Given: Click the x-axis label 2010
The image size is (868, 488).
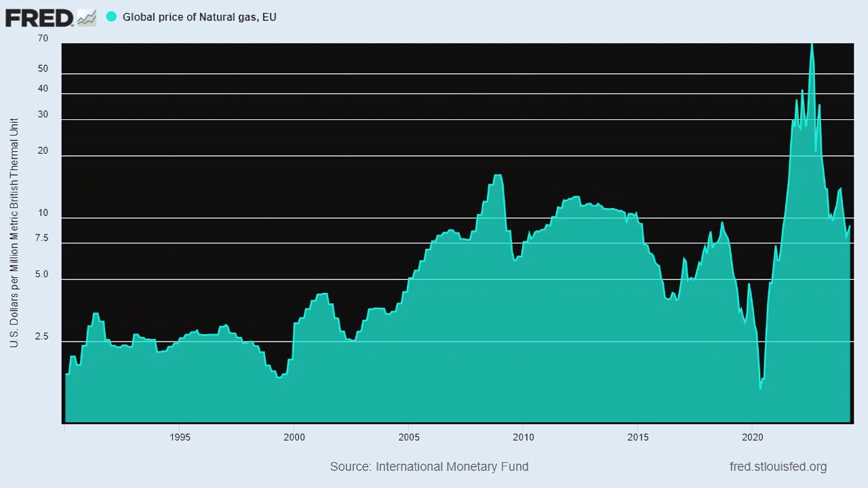Looking at the screenshot, I should pyautogui.click(x=523, y=437).
